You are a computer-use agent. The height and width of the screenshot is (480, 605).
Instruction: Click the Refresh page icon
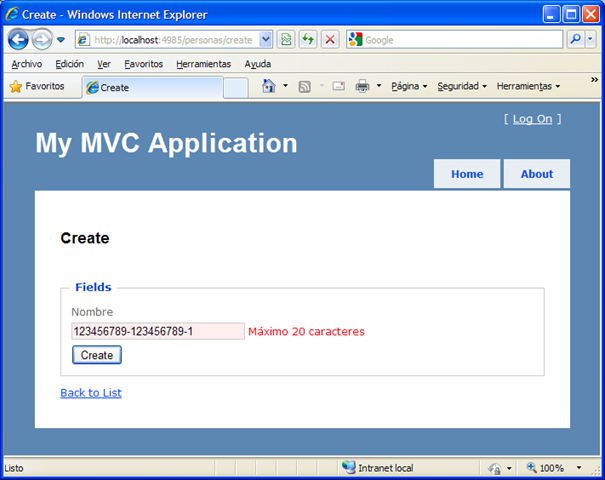coord(308,39)
